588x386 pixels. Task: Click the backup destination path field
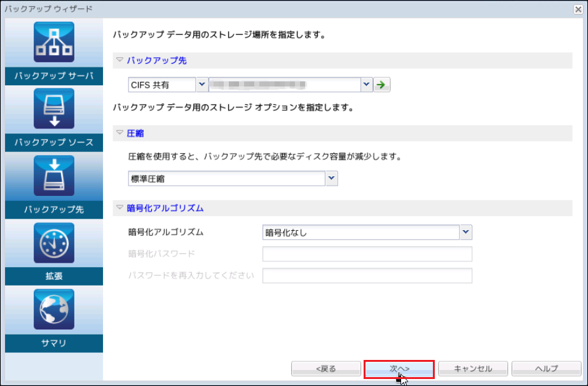coord(285,85)
